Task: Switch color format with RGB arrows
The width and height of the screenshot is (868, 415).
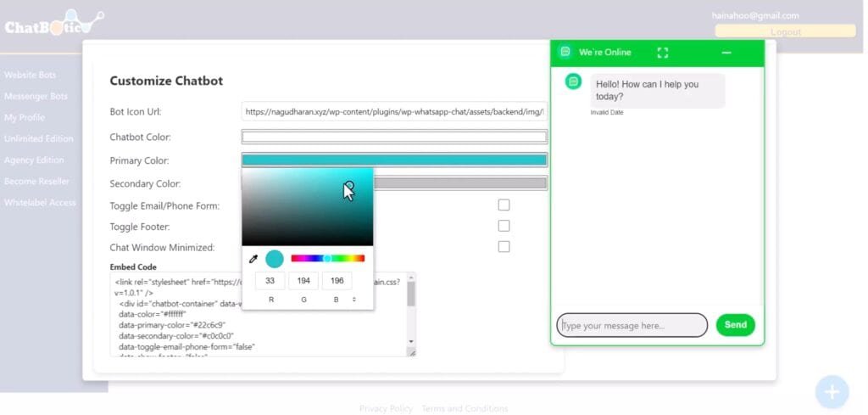Action: 354,300
